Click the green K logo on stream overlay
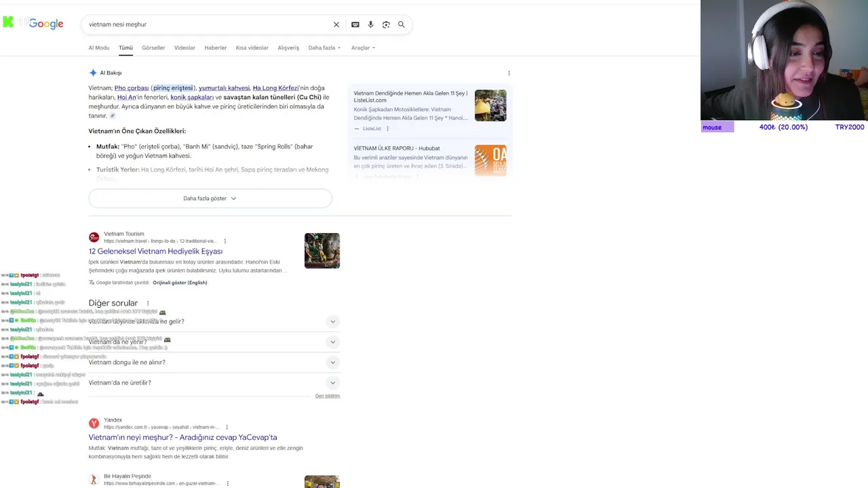The width and height of the screenshot is (868, 488). coord(8,22)
